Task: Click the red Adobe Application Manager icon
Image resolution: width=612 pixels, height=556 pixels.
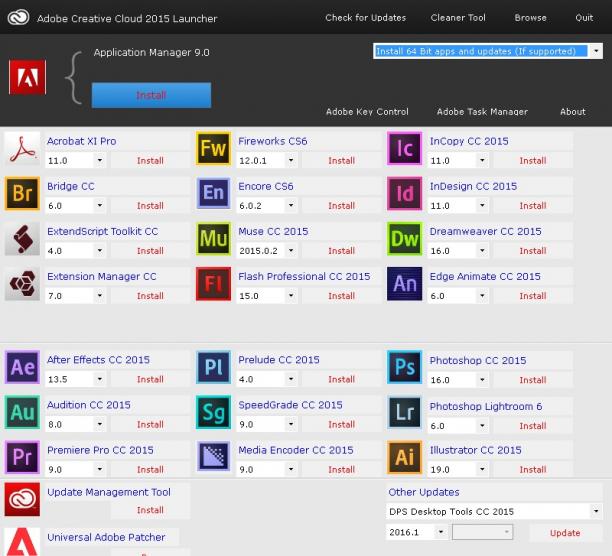Action: click(27, 77)
